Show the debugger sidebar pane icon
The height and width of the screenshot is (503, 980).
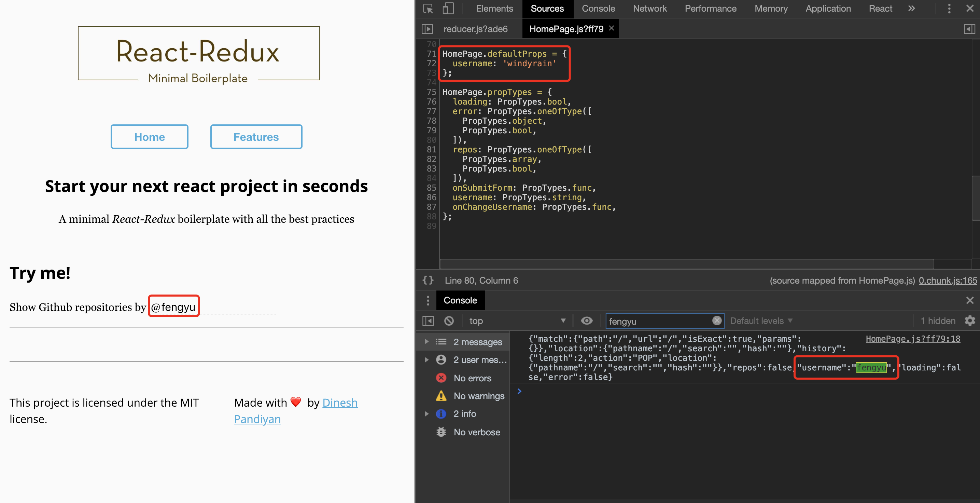969,29
